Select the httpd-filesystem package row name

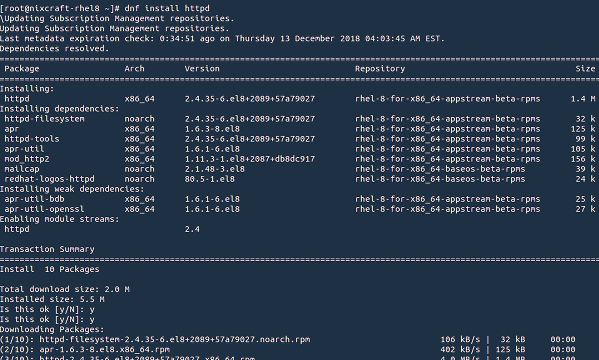click(x=44, y=119)
